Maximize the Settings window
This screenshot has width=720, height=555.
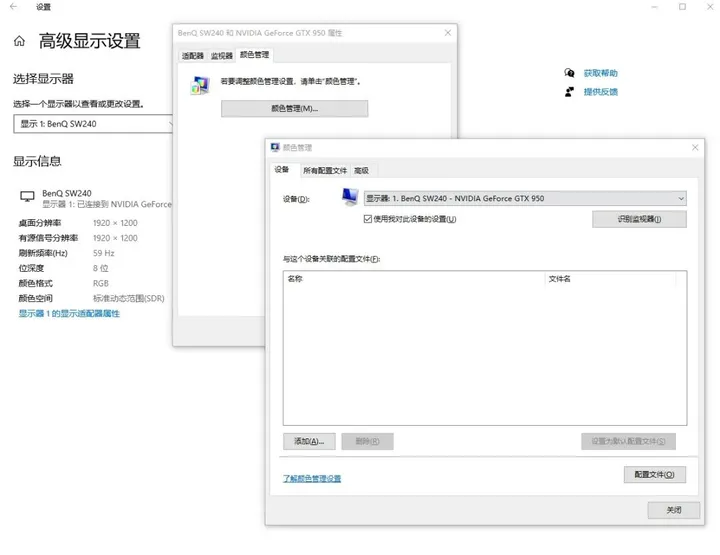tap(682, 6)
